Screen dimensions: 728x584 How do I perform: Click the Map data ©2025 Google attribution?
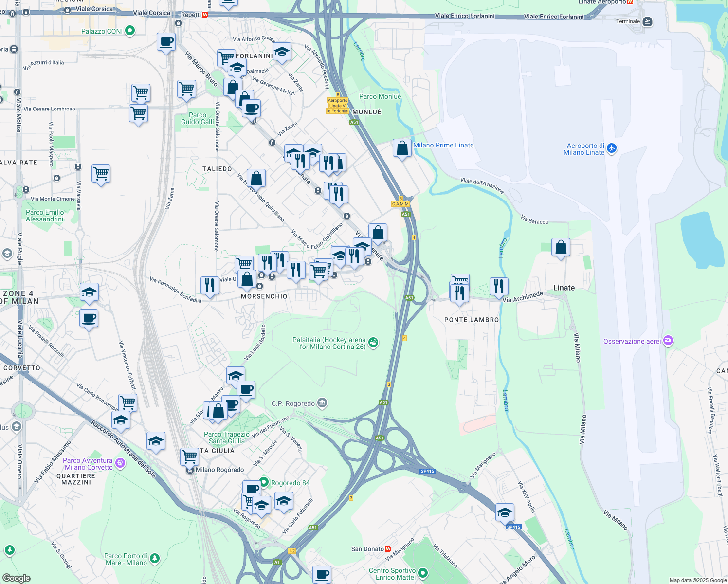(697, 580)
